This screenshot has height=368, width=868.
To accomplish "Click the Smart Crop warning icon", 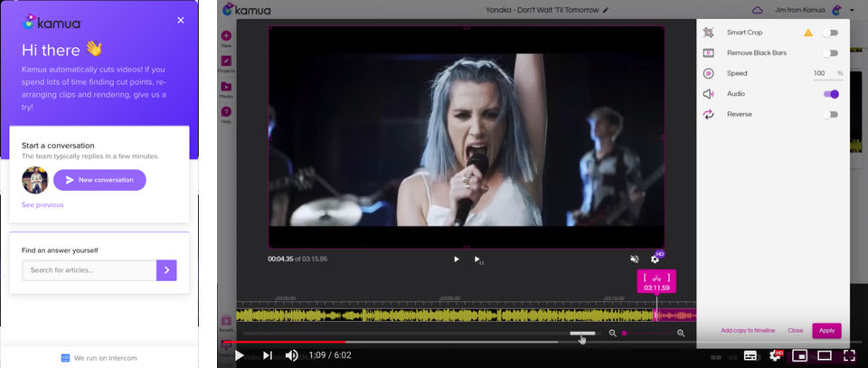I will coord(808,33).
